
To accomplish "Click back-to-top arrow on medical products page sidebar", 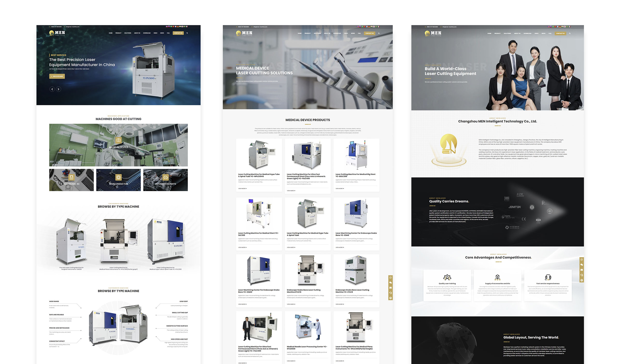I will click(391, 298).
